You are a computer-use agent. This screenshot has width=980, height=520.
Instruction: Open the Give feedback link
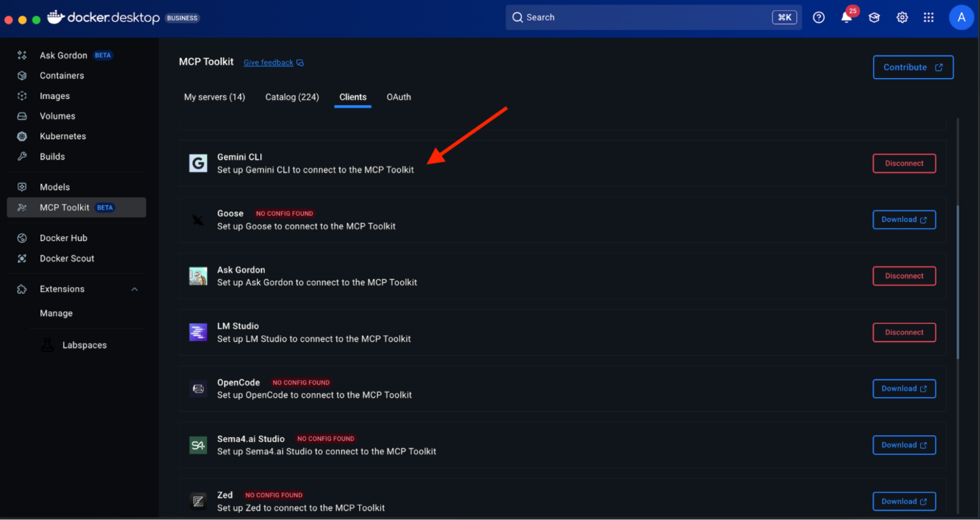point(269,62)
